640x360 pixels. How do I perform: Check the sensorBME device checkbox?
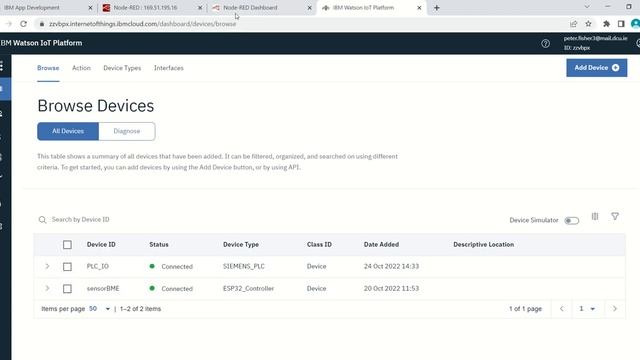pyautogui.click(x=67, y=289)
